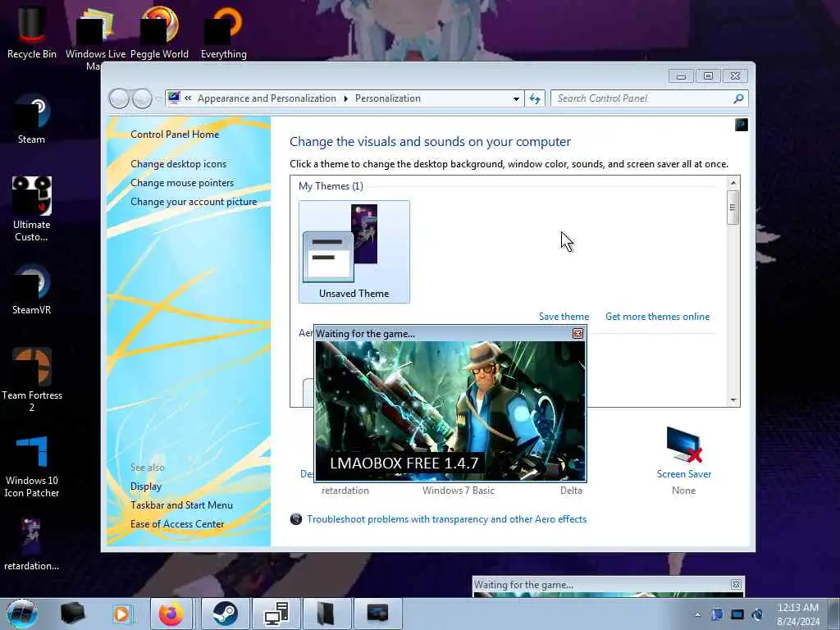Click the black box taskbar icon next to Start
This screenshot has width=840, height=630.
pos(72,614)
